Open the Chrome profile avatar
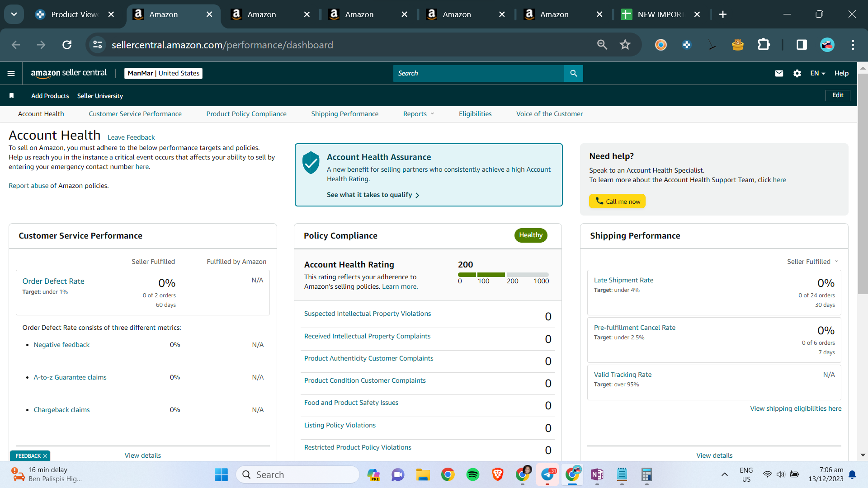Screen dimensions: 868x488 coord(827,45)
